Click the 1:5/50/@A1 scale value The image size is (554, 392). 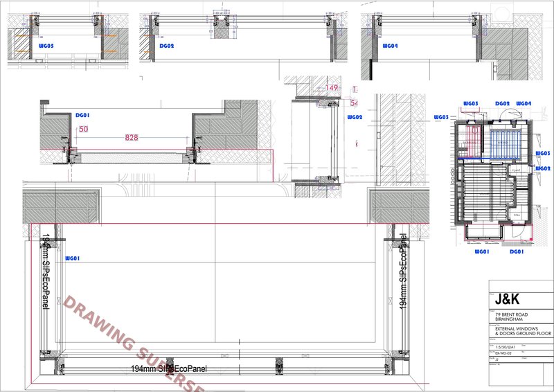pos(505,347)
